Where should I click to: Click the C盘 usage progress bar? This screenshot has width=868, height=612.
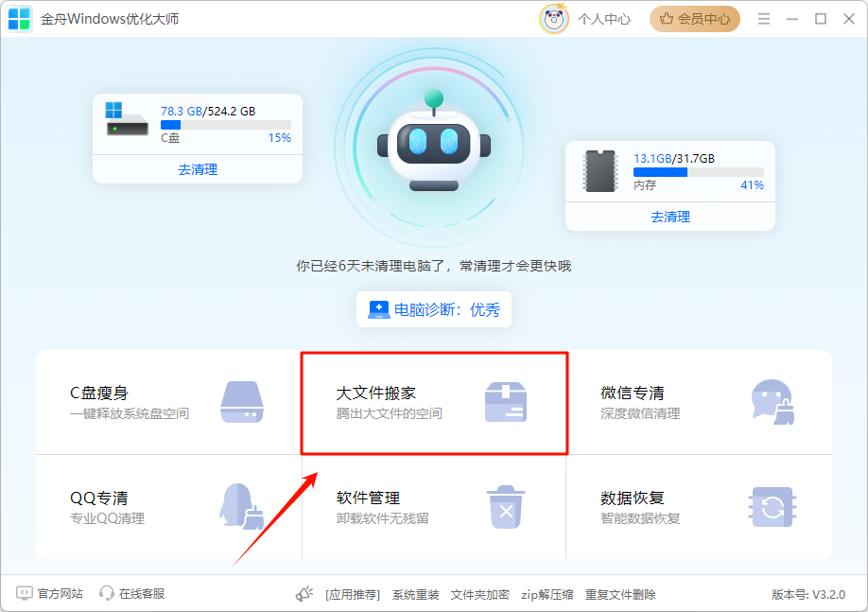tap(226, 125)
